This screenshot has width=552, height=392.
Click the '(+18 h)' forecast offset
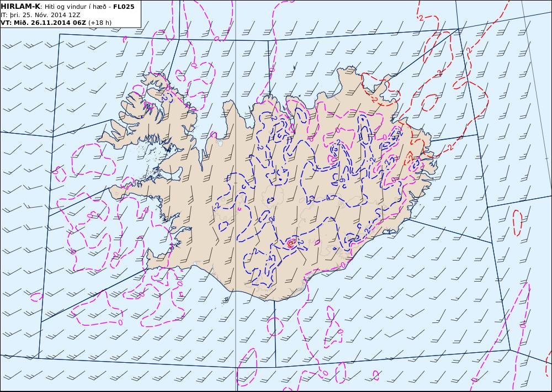(x=99, y=23)
